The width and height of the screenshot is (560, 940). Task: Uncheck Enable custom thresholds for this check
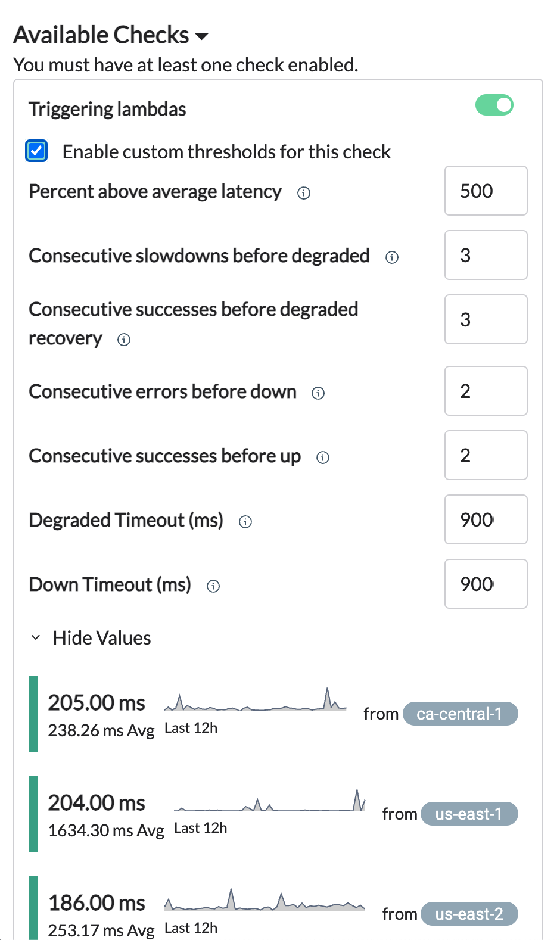click(37, 151)
